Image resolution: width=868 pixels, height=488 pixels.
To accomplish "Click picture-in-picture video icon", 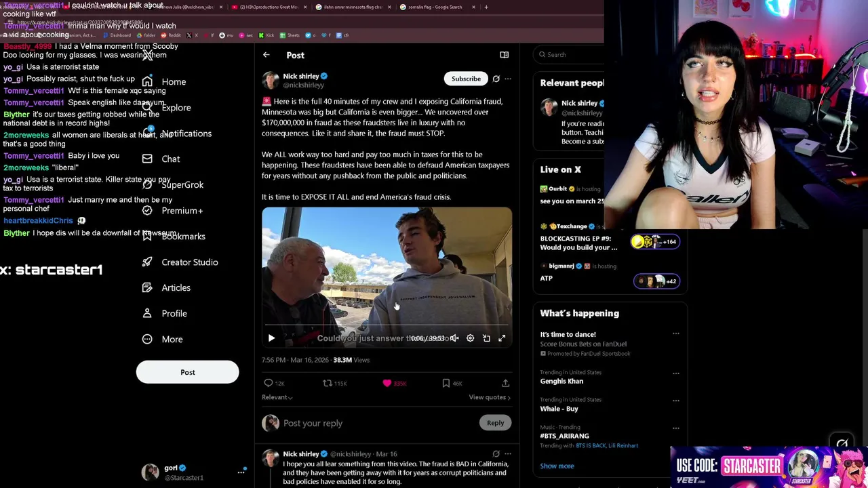I will [486, 338].
